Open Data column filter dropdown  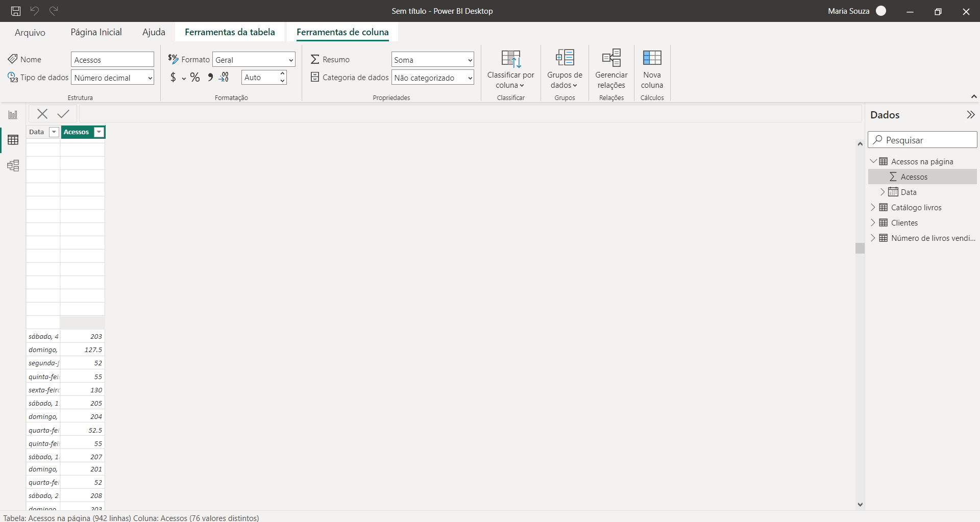coord(54,132)
